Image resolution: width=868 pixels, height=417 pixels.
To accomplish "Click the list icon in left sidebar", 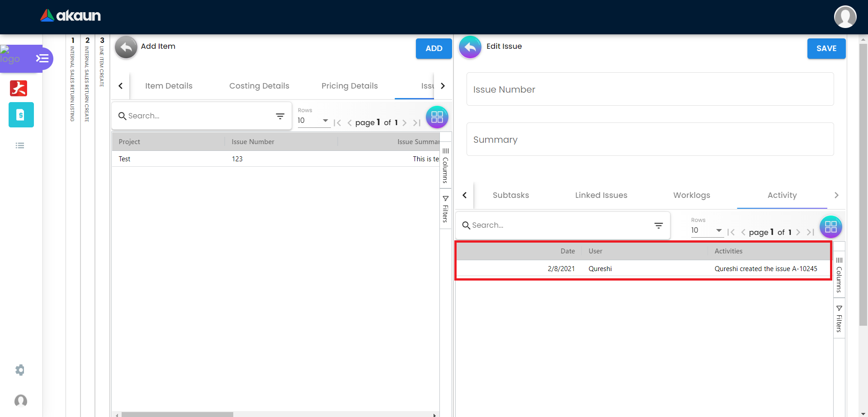I will click(20, 145).
